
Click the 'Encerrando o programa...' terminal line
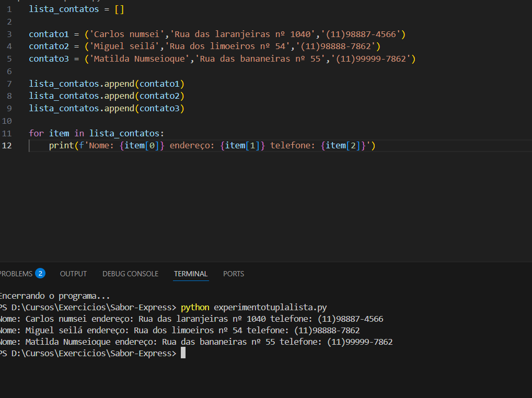(x=55, y=296)
